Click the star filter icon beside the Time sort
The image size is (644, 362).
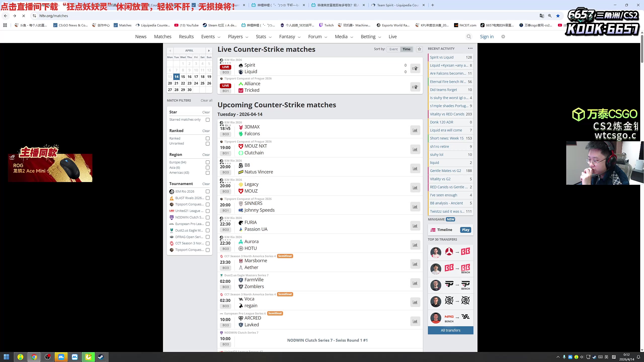click(x=419, y=49)
